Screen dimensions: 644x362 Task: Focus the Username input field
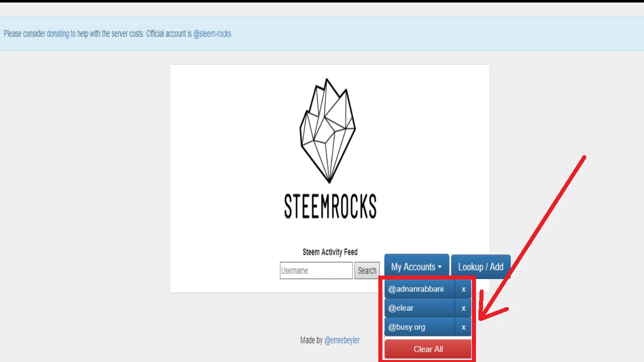[x=316, y=270]
